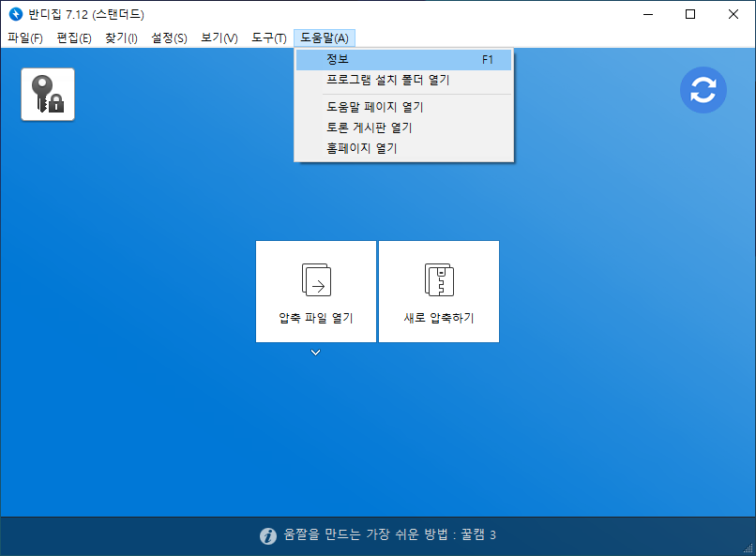
Task: Open the 도구(T) menu
Action: 268,38
